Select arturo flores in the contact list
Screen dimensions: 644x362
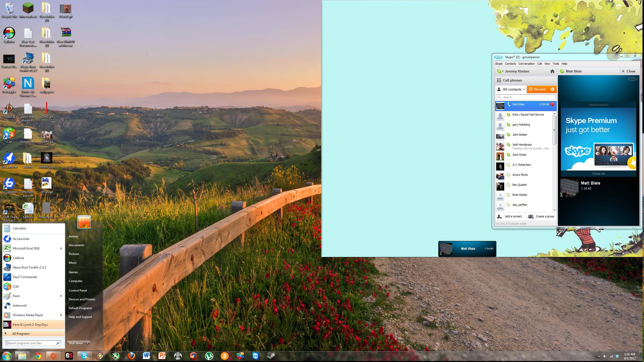coord(524,176)
